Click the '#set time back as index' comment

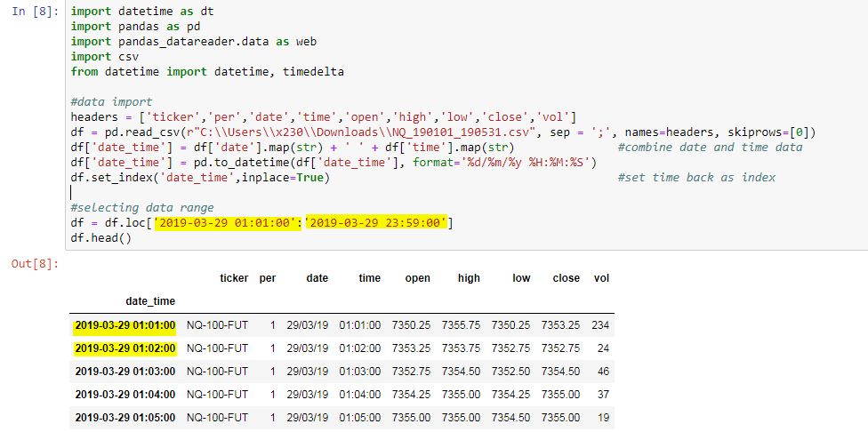click(x=697, y=178)
